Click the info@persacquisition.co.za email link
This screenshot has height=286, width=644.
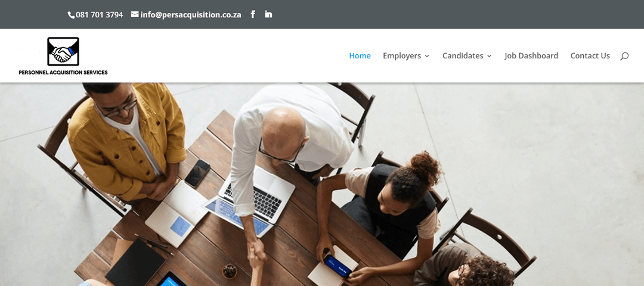coord(191,15)
